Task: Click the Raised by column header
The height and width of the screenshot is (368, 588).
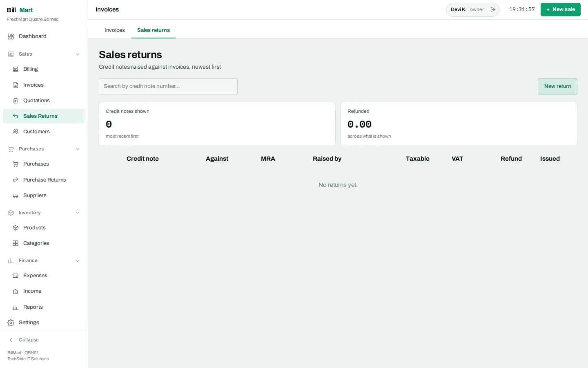Action: click(327, 159)
